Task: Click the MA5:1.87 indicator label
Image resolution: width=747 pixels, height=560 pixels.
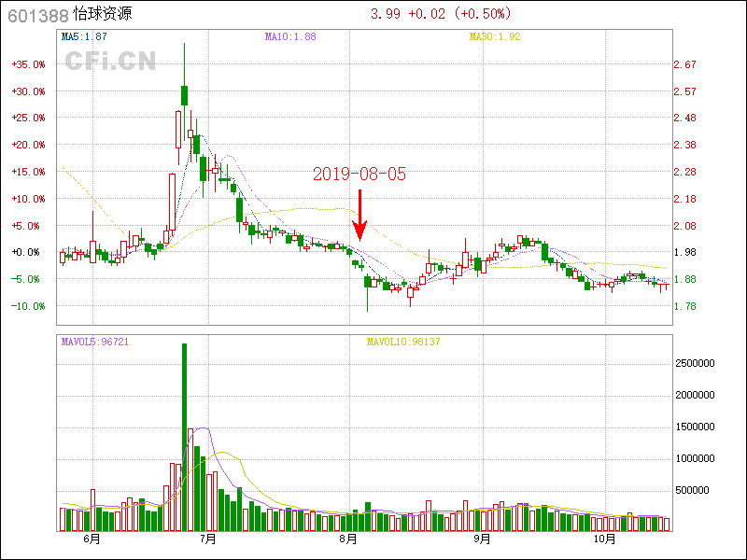Action: coord(84,36)
